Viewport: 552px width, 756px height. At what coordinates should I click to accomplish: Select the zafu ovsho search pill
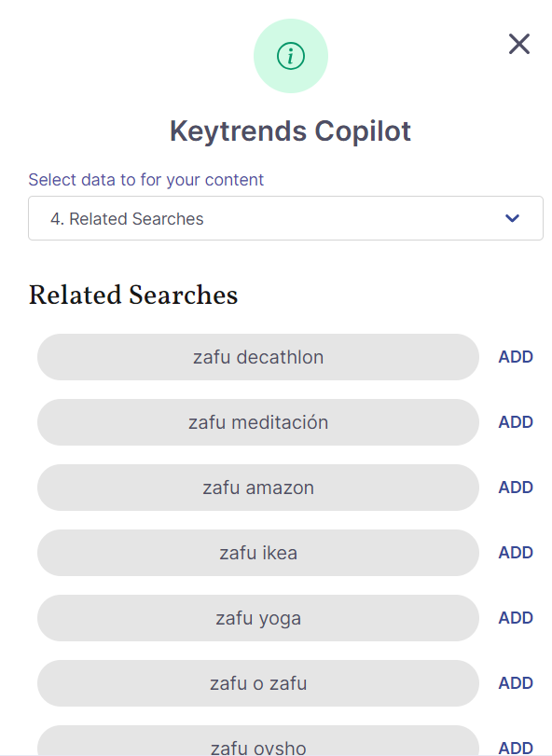point(258,741)
